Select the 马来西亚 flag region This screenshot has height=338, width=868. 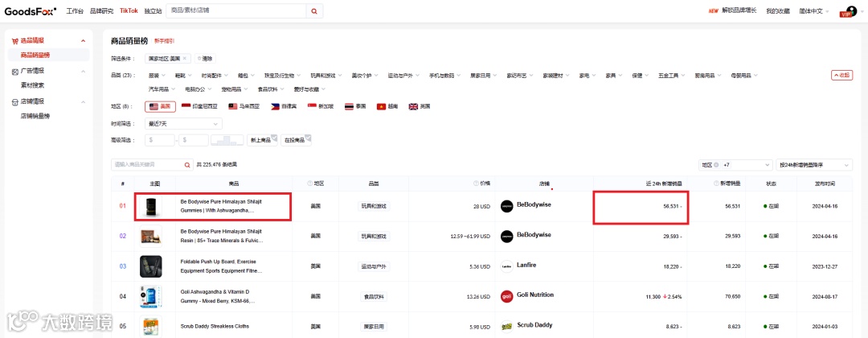(244, 106)
